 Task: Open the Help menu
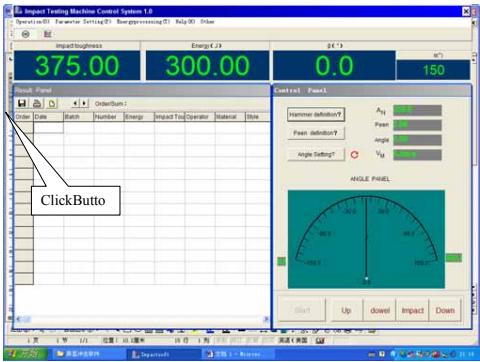(x=185, y=22)
